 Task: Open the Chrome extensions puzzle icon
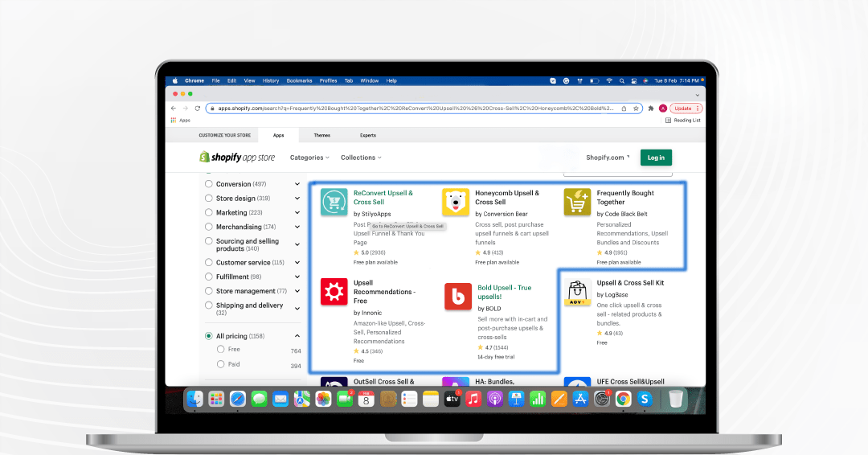(651, 109)
